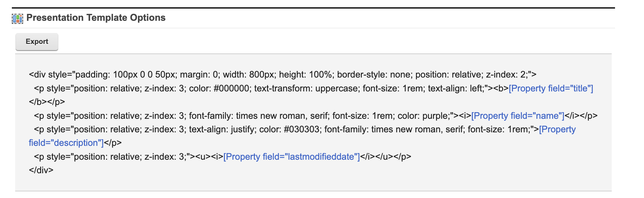Click the "border-style: none" text
This screenshot has width=644, height=198.
click(374, 75)
